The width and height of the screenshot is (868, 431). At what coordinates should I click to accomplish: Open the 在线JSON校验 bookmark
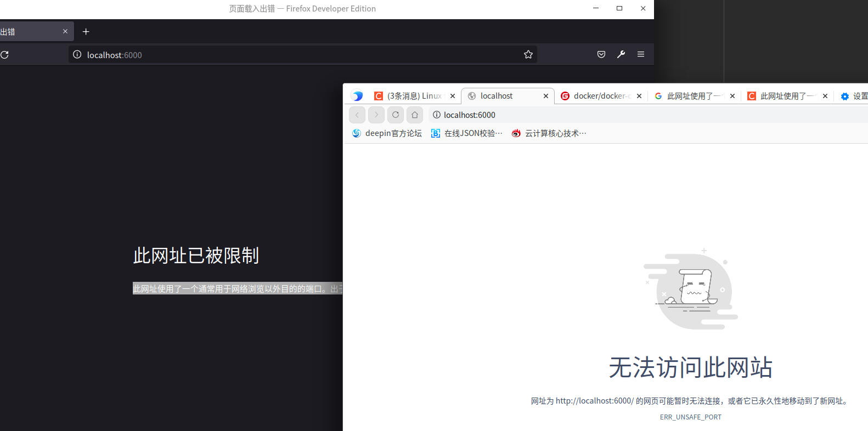click(467, 133)
